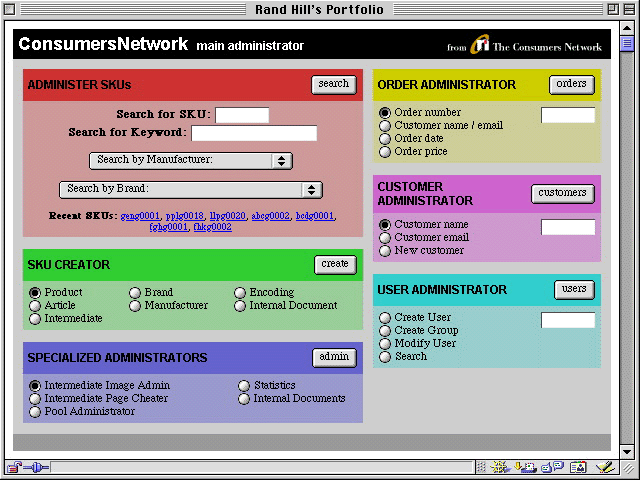Viewport: 640px width, 480px height.
Task: Click the security padlock icon in status bar
Action: [15, 467]
